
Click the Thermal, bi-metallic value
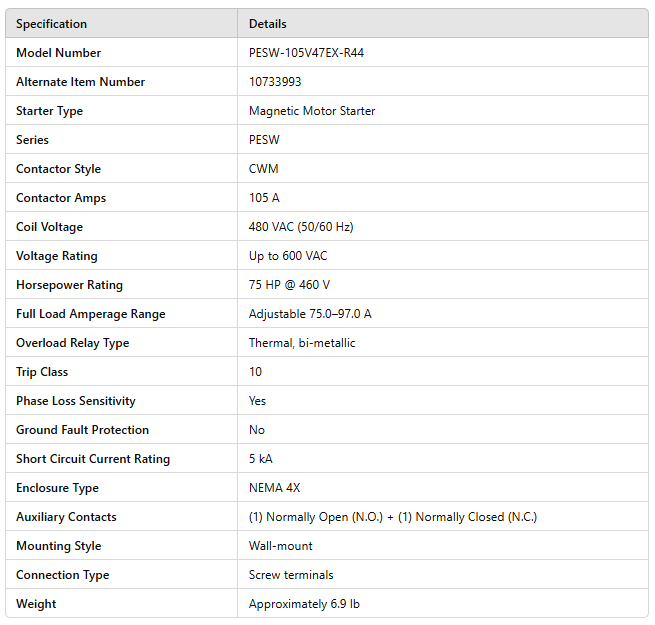click(x=302, y=343)
